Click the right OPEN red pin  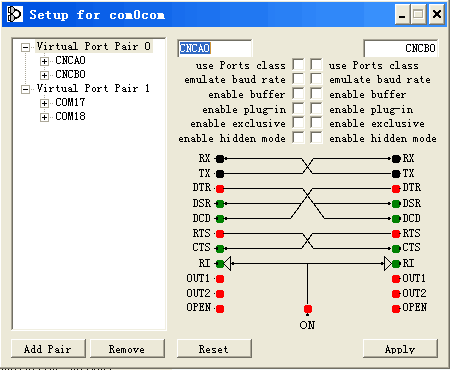point(396,309)
